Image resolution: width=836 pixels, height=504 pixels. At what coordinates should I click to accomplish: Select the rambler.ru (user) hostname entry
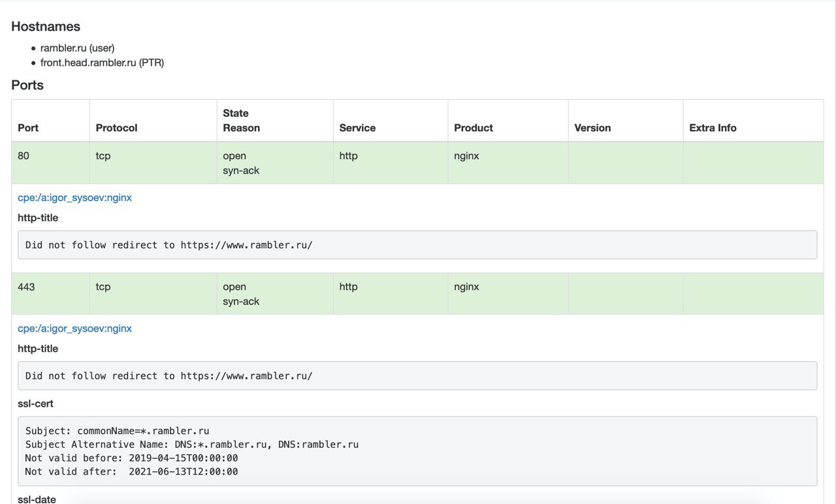click(77, 48)
